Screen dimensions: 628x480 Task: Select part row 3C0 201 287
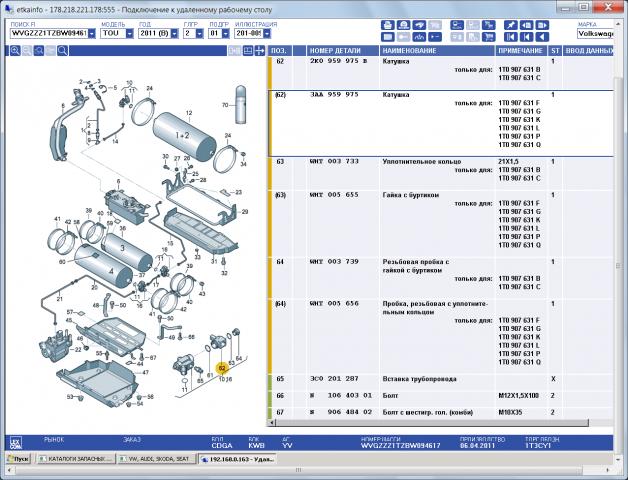tap(329, 379)
